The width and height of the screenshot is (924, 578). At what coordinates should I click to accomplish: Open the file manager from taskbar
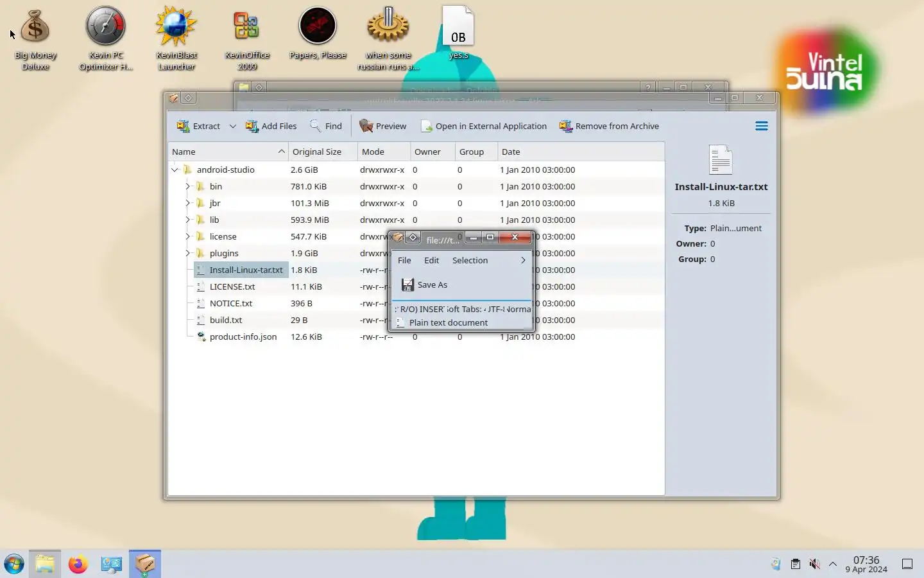(x=45, y=565)
